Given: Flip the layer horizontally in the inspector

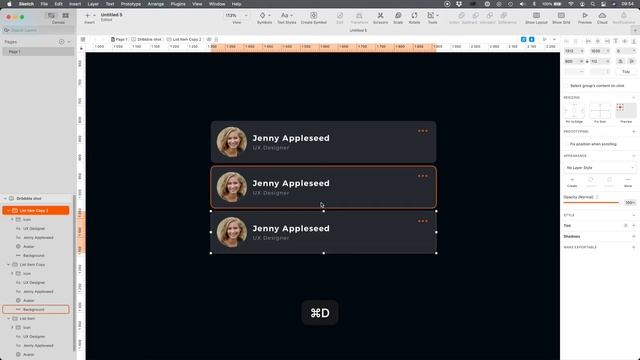Looking at the screenshot, I should (x=620, y=61).
